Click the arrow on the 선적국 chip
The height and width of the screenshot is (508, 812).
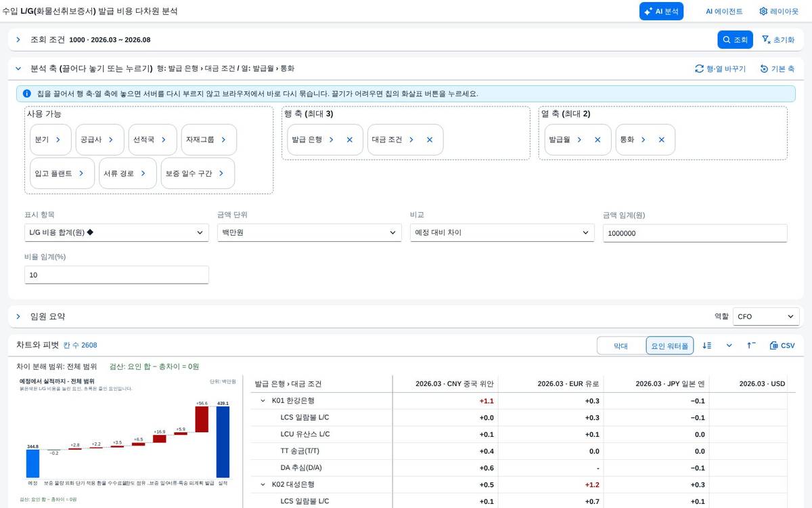click(164, 140)
